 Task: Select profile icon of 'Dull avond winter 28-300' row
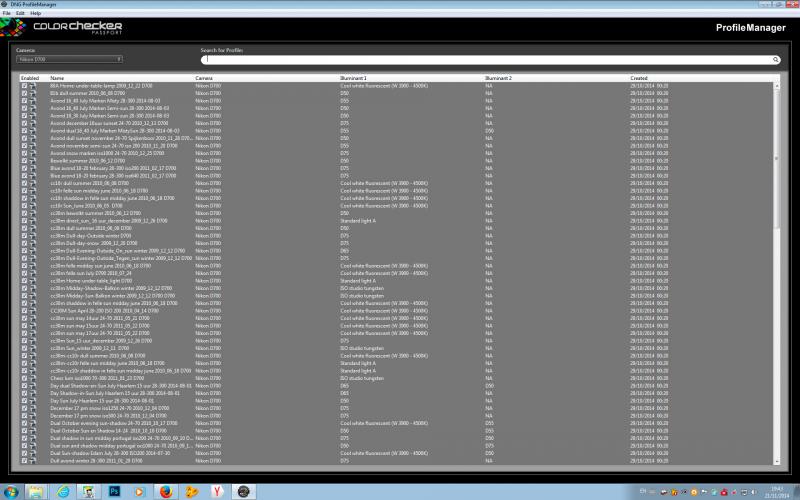[x=33, y=461]
